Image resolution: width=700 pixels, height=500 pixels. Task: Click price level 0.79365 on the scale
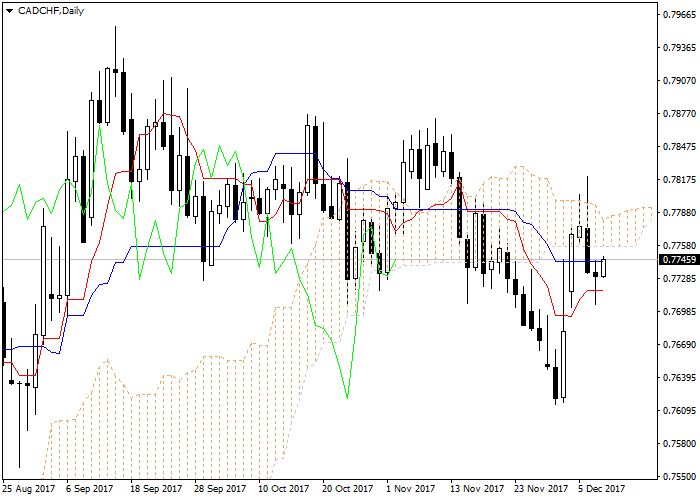(x=679, y=48)
